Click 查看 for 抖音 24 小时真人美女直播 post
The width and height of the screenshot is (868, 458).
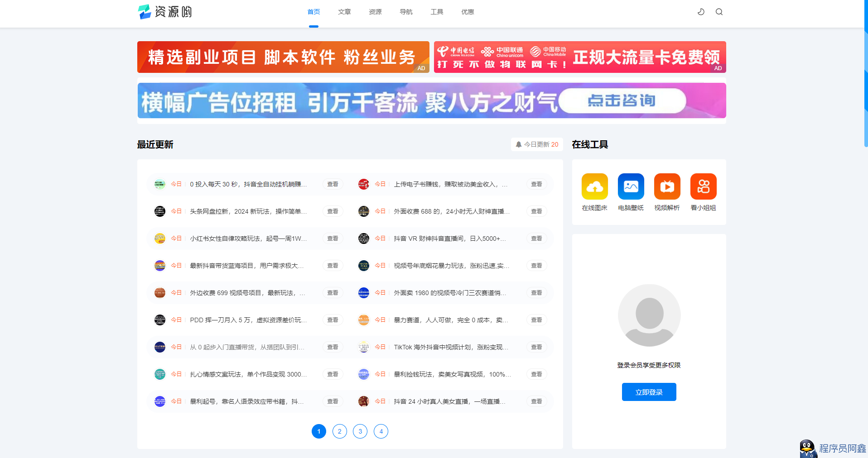tap(537, 401)
